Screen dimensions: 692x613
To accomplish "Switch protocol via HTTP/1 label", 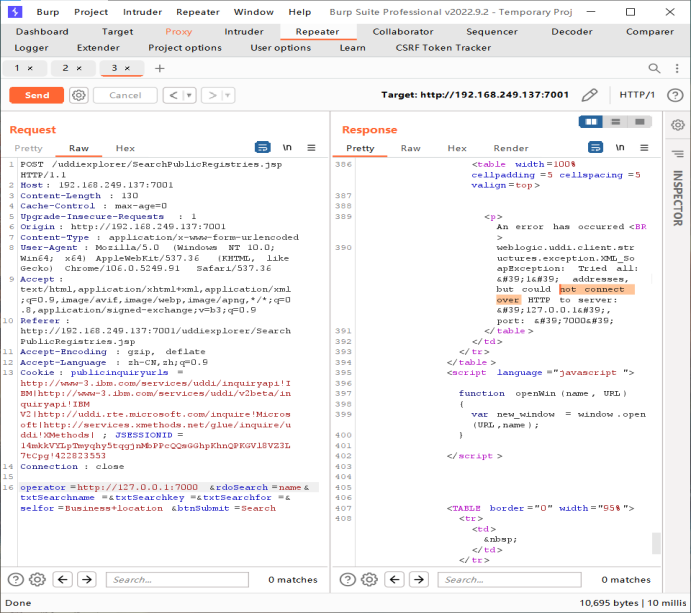I will (x=637, y=95).
